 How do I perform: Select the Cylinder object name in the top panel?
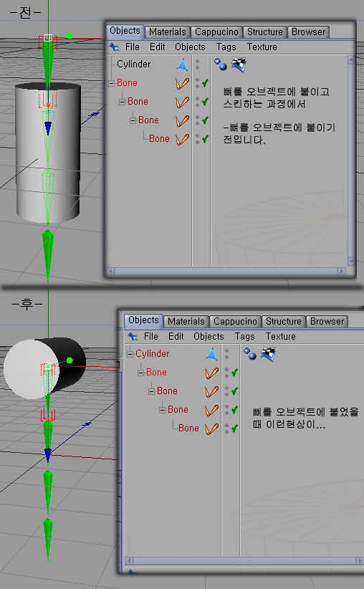coord(134,64)
